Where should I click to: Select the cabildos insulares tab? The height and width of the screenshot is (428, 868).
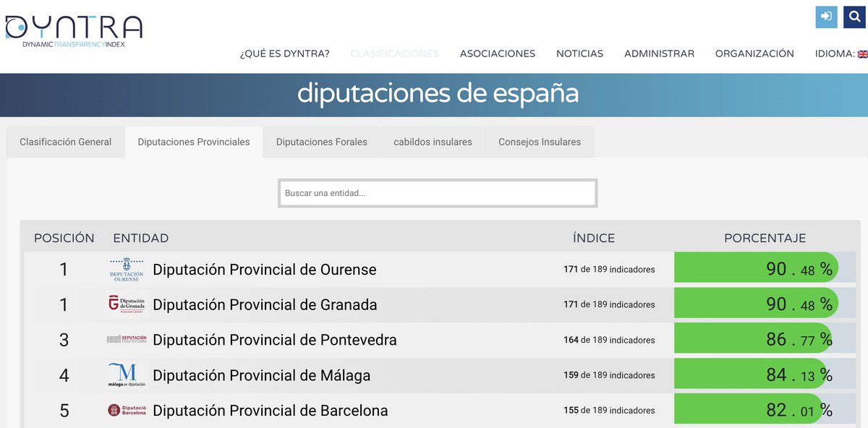point(432,142)
